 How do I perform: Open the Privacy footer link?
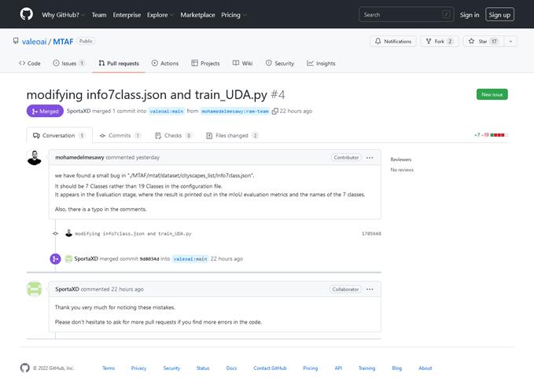(x=138, y=368)
